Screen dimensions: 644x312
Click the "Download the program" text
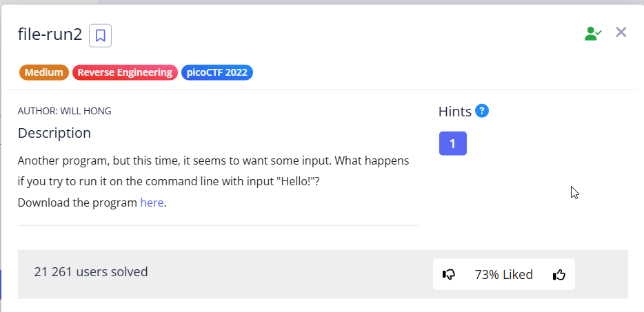[77, 202]
